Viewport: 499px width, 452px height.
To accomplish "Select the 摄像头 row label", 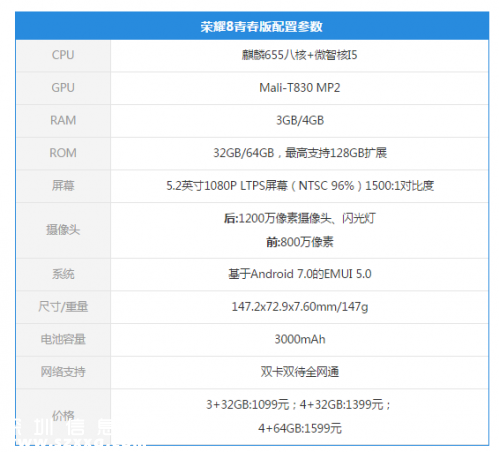I will (x=63, y=230).
